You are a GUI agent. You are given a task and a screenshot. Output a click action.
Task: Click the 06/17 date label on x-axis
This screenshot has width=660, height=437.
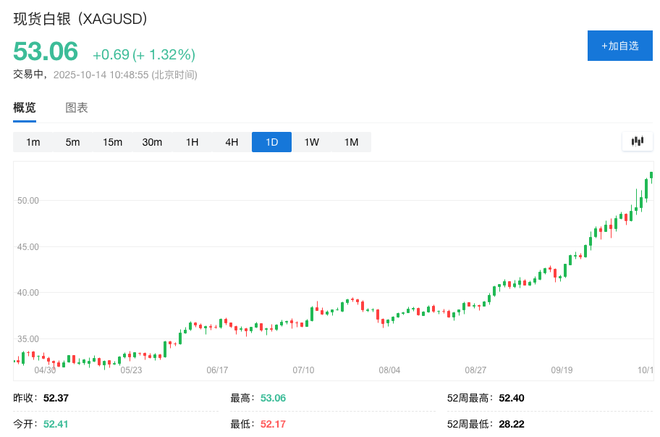(x=218, y=369)
